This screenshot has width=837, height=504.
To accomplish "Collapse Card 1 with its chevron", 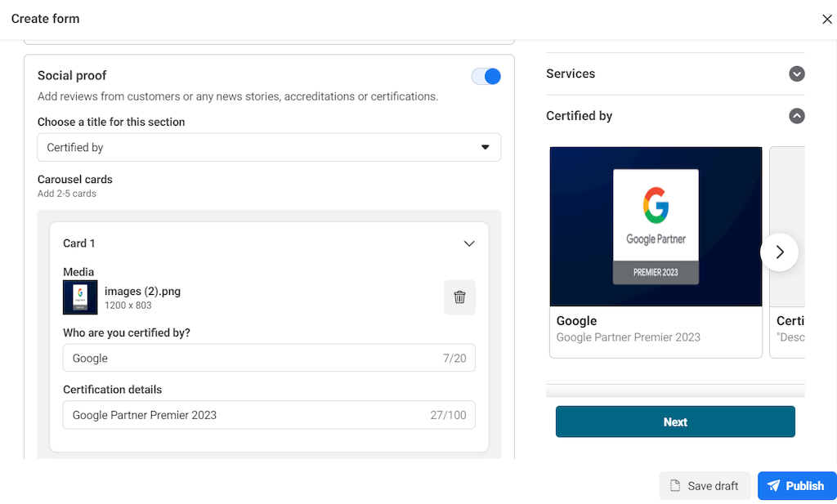I will pyautogui.click(x=468, y=243).
